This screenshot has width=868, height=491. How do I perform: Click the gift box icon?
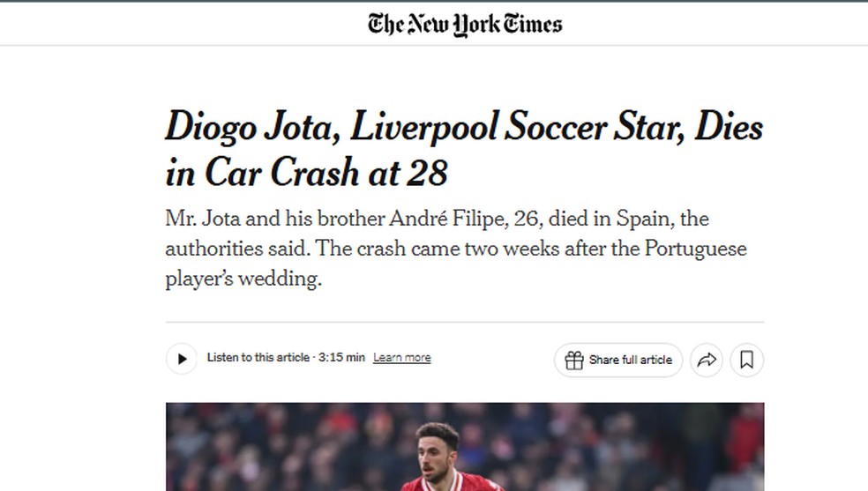(573, 360)
